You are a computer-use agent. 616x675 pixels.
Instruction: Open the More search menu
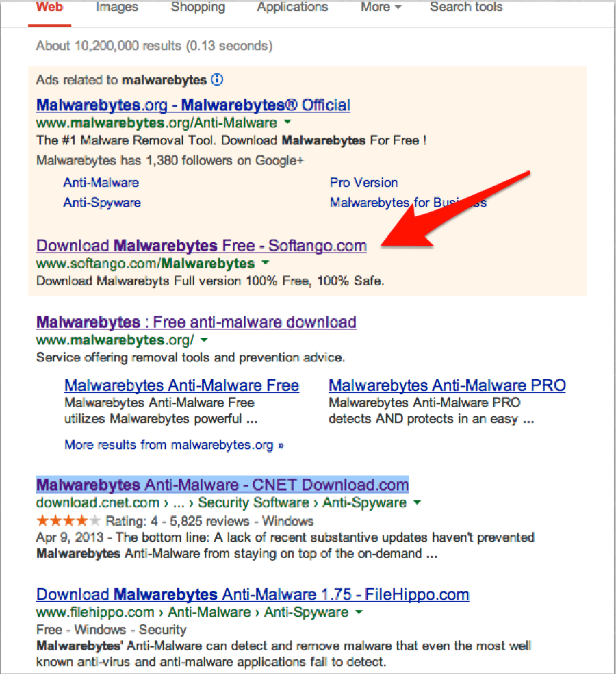click(381, 8)
